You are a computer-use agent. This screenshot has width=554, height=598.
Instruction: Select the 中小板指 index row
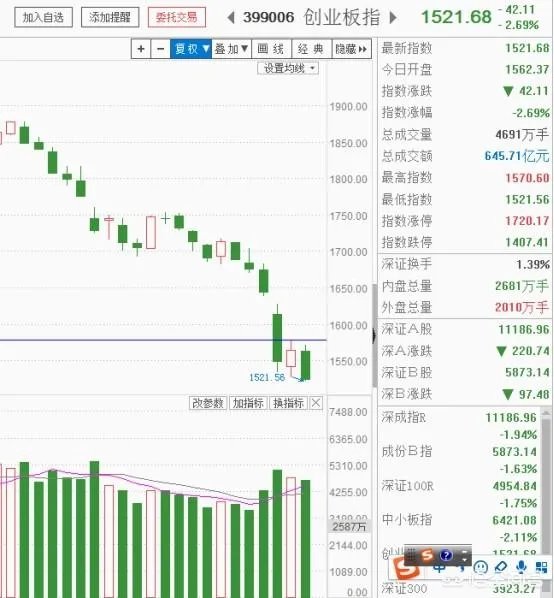pyautogui.click(x=459, y=528)
